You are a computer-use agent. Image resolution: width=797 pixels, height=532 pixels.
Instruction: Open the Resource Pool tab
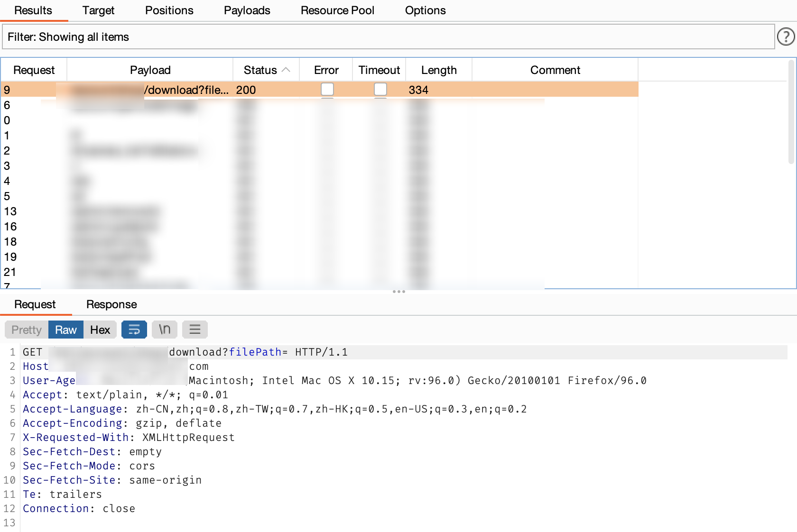coord(337,10)
